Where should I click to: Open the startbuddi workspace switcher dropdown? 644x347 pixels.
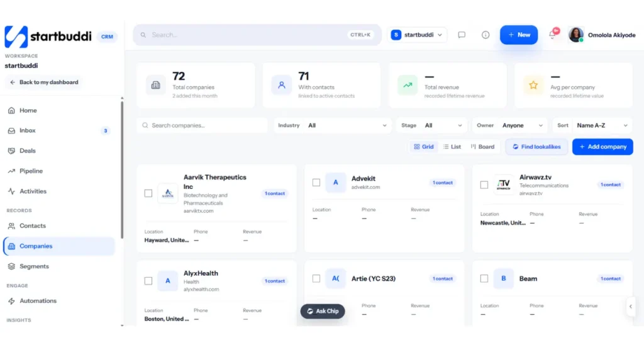[416, 35]
